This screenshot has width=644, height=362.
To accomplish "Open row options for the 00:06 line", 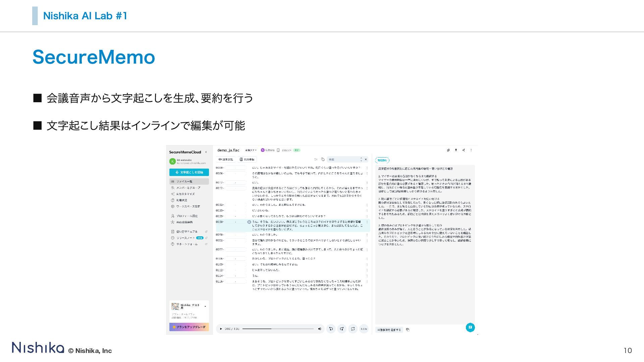I will pyautogui.click(x=367, y=174).
